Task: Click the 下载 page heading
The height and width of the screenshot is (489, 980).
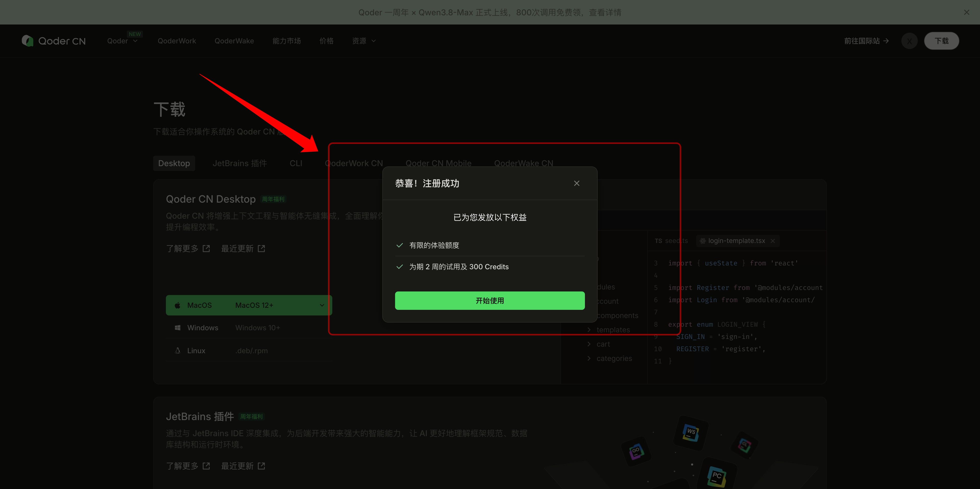Action: (169, 109)
